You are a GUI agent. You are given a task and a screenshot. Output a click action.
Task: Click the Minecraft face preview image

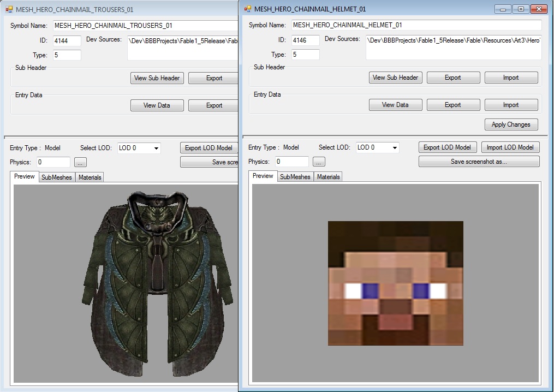click(395, 283)
